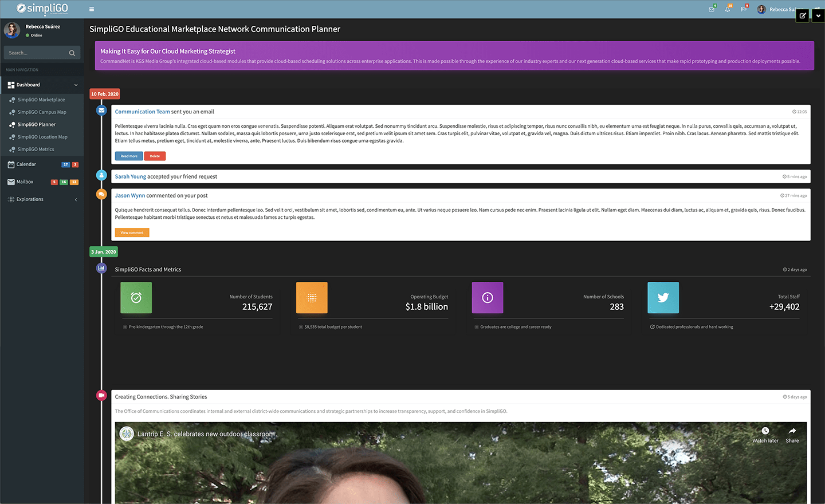This screenshot has width=825, height=504.
Task: Select SimpliGO Marketplace in sidebar
Action: pos(41,100)
